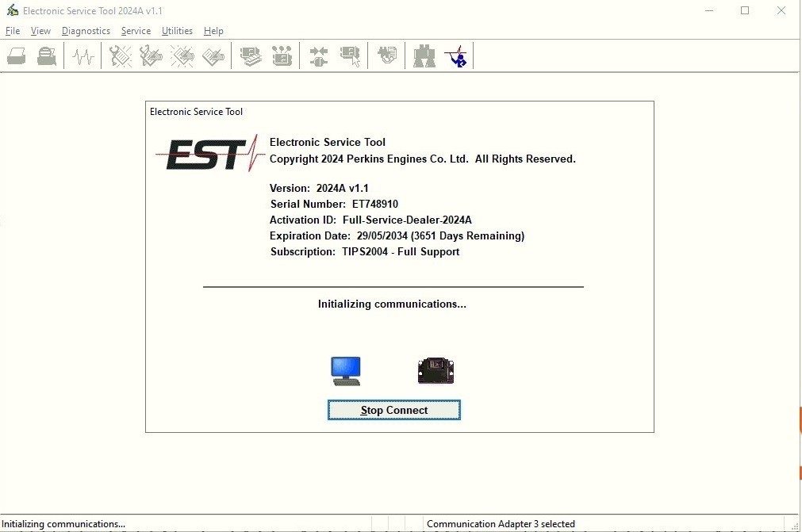Image resolution: width=802 pixels, height=532 pixels.
Task: Open the Utilities menu
Action: point(177,31)
